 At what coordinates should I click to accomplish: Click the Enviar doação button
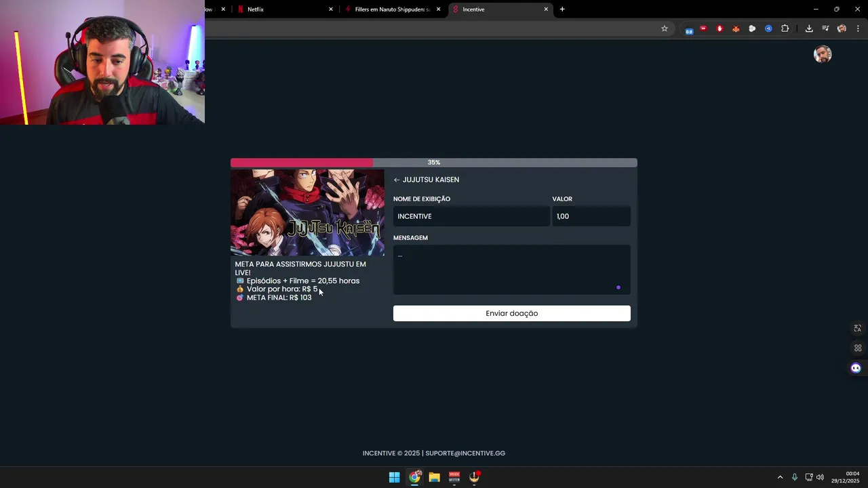click(x=512, y=313)
